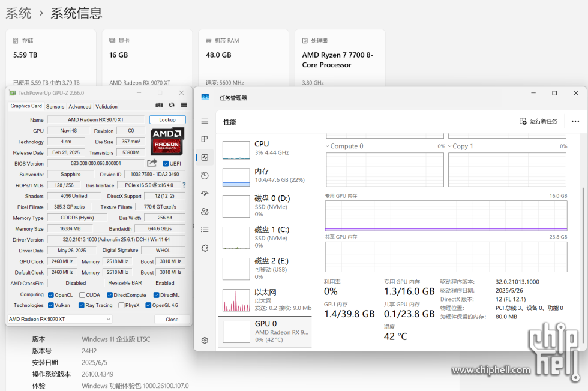Click 运行新任务 button
Image resolution: width=588 pixels, height=391 pixels.
coord(539,121)
